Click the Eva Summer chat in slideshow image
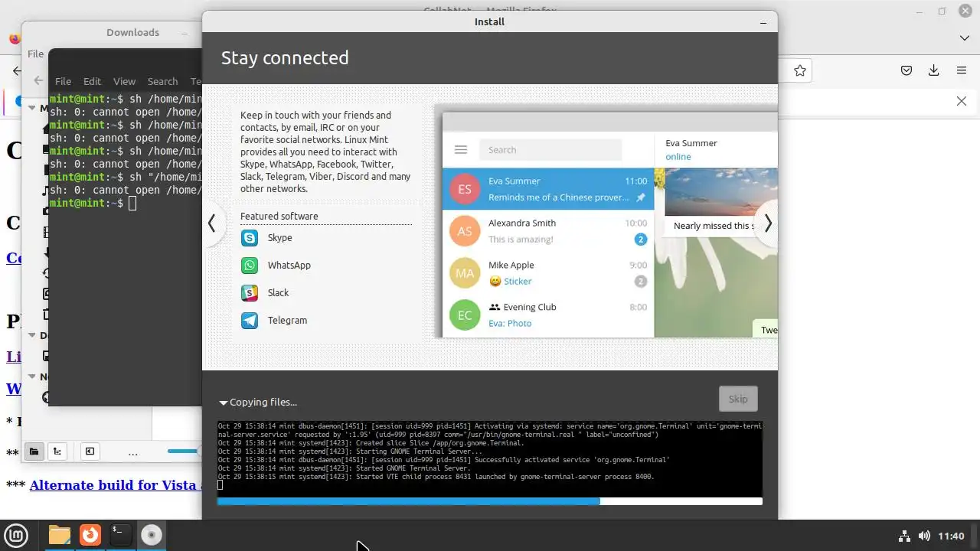 548,189
